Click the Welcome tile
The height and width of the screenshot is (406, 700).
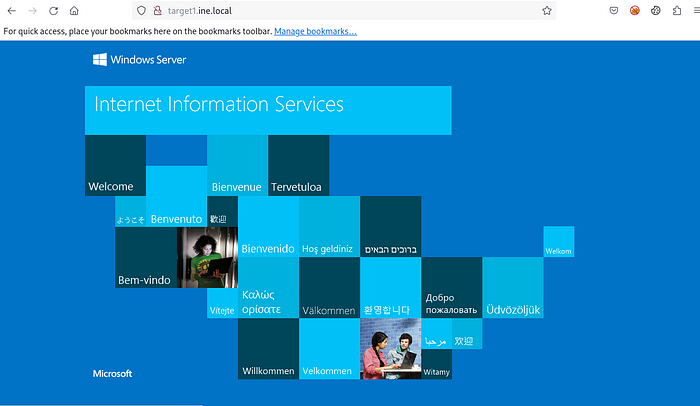click(115, 165)
